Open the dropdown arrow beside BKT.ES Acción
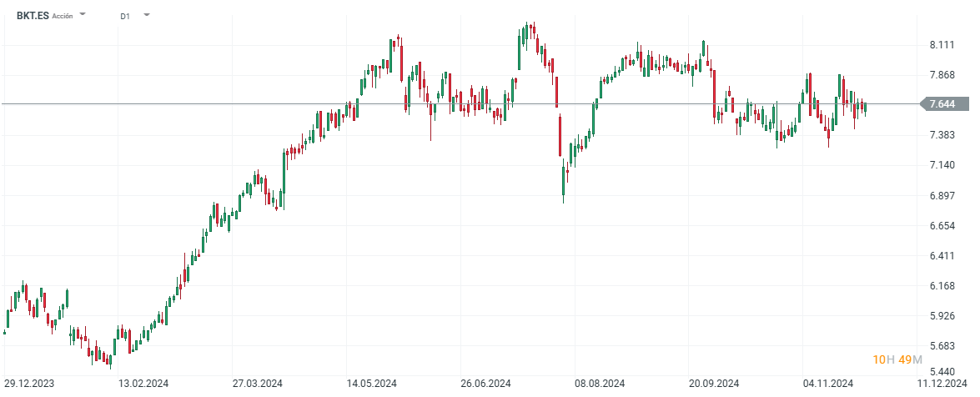This screenshot has width=980, height=397. (82, 15)
